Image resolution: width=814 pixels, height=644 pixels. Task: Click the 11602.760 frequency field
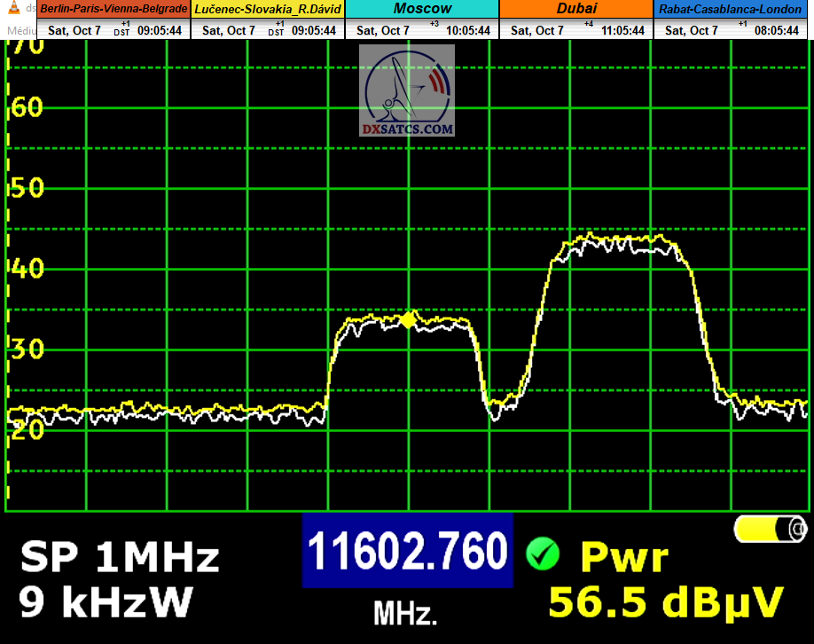click(408, 551)
